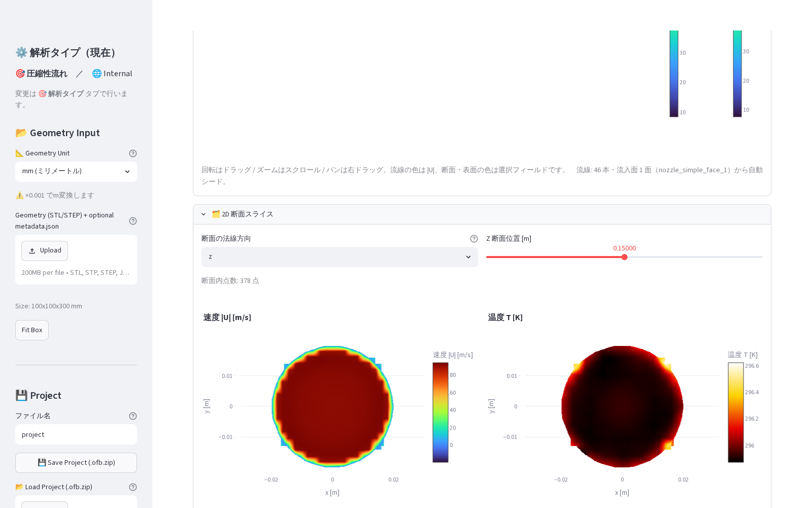Screen dimensions: 812x508
Task: Click folder icon beside Load Project label
Action: 19,487
